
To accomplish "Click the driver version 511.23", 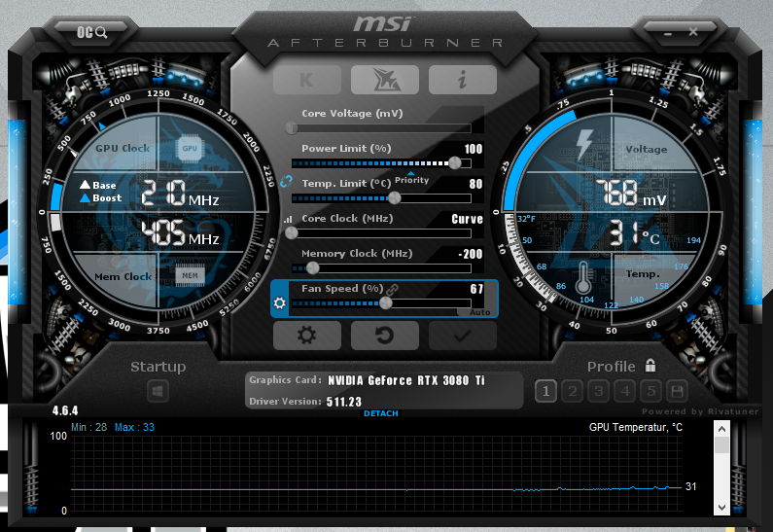I will tap(344, 402).
